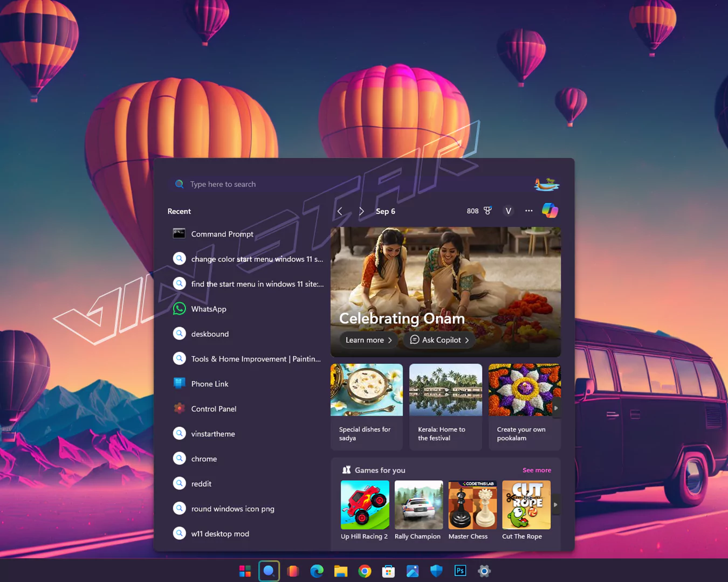The width and height of the screenshot is (728, 582).
Task: Open the Settings gear in the taskbar
Action: pos(484,571)
